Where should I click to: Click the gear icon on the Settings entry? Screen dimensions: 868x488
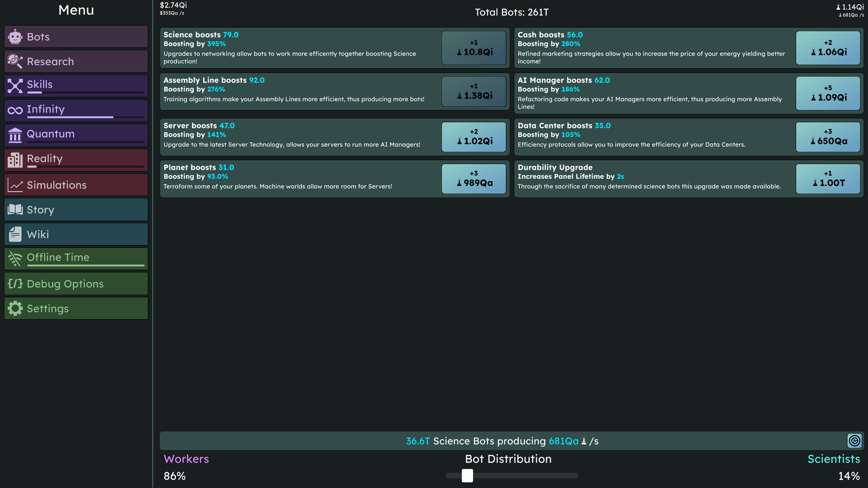pyautogui.click(x=15, y=308)
